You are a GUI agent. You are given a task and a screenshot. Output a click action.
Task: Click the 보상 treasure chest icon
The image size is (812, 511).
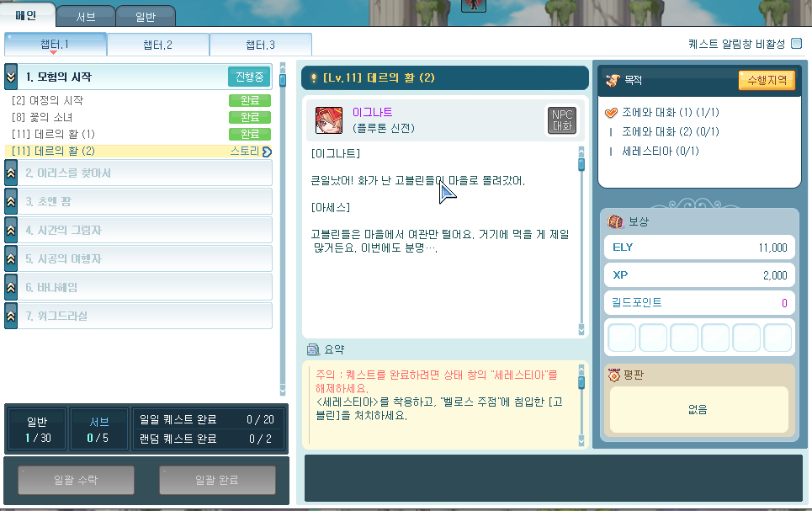[615, 221]
